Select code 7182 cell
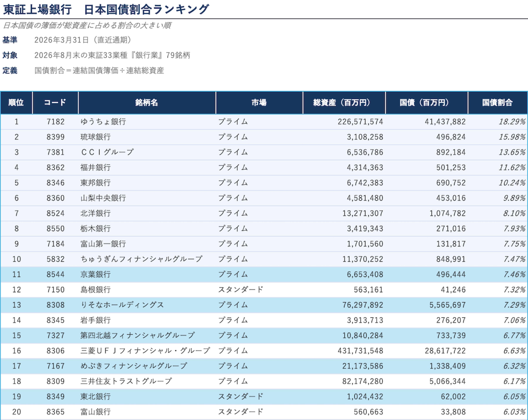The height and width of the screenshot is (420, 528). [x=56, y=122]
